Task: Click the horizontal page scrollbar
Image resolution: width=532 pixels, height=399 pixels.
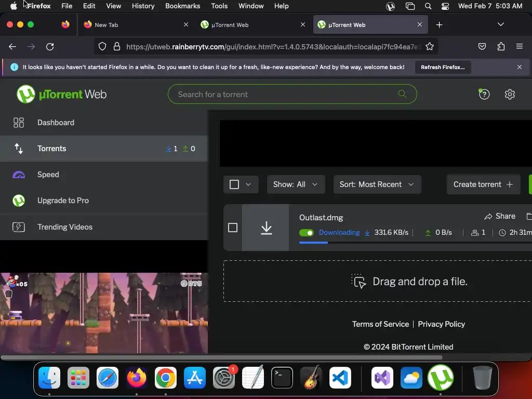Action: pyautogui.click(x=221, y=357)
